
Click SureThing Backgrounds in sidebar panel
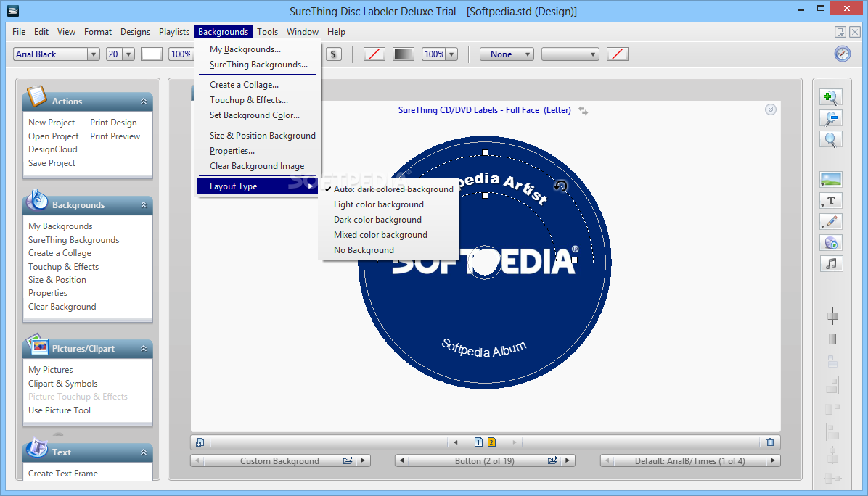coord(73,240)
